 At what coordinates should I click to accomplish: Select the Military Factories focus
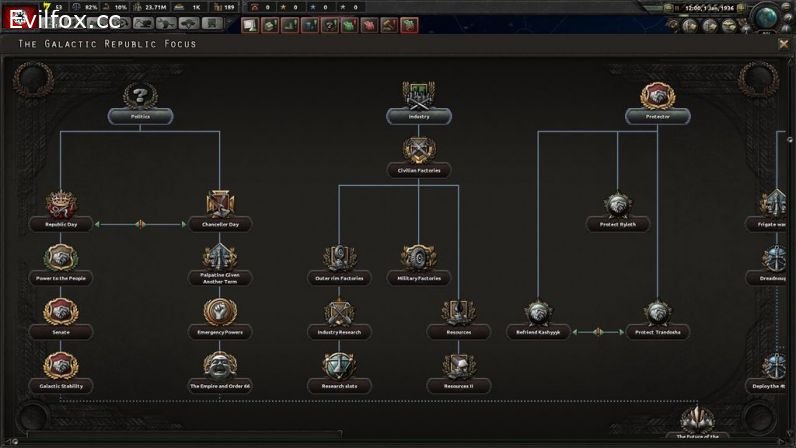[418, 260]
